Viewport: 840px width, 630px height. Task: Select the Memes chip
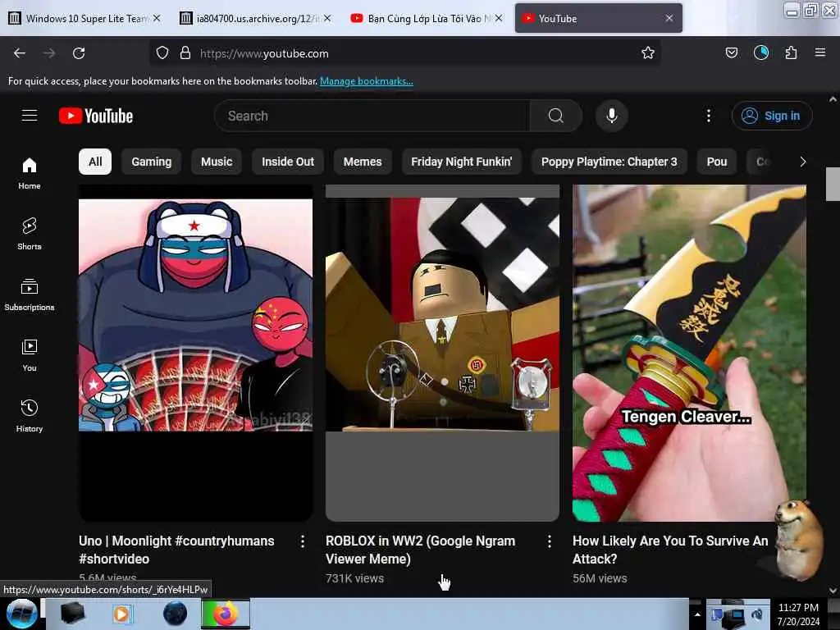[x=363, y=162]
